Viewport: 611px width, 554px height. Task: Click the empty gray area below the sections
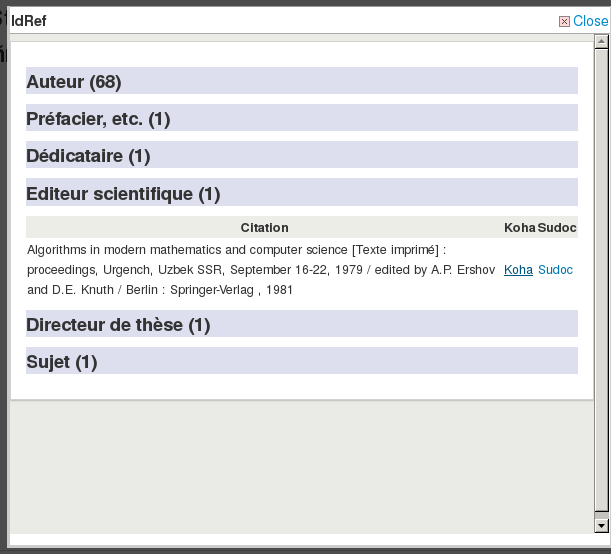[300, 460]
